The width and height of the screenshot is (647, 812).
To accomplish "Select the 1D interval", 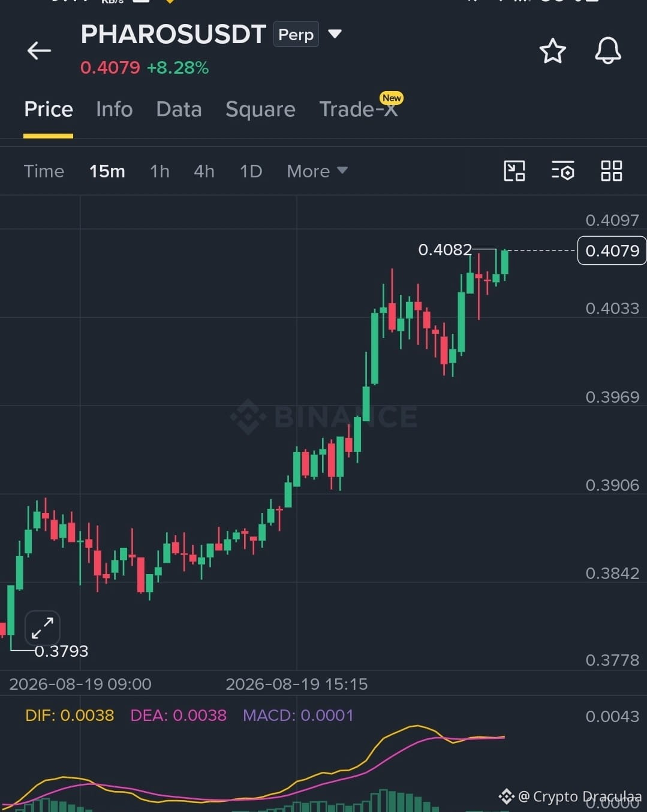I will coord(251,171).
